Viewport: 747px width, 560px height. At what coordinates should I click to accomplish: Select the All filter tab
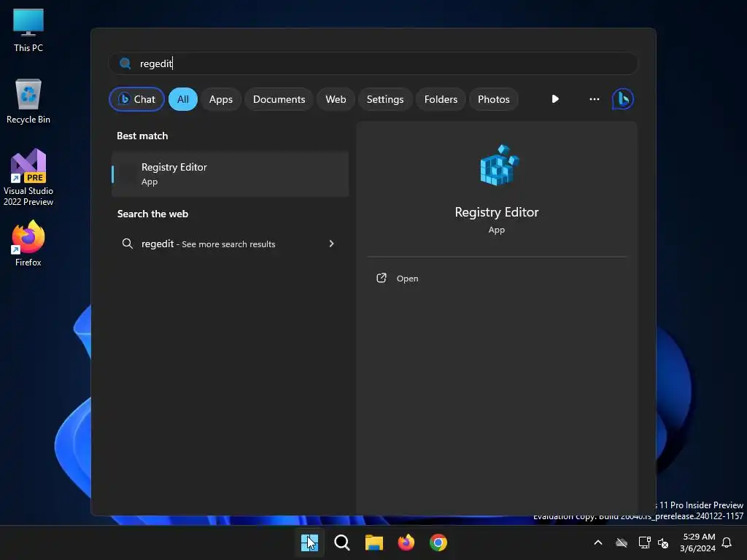point(183,99)
